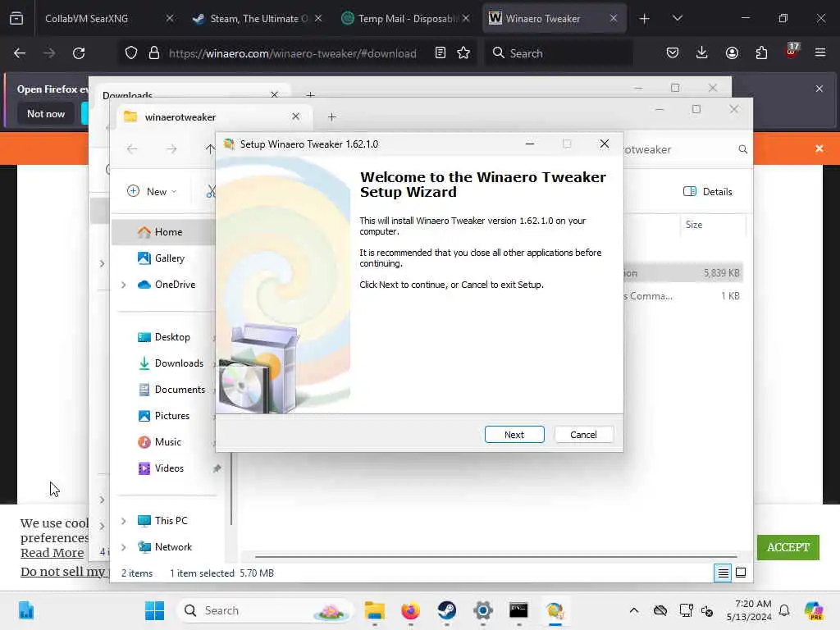The height and width of the screenshot is (630, 840).
Task: Click the Firefox Search field
Action: [558, 53]
